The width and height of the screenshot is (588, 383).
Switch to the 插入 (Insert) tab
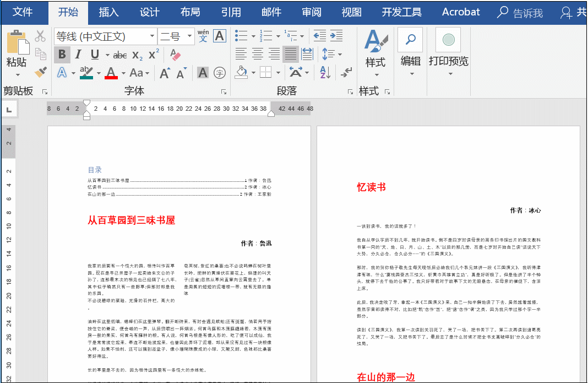108,12
